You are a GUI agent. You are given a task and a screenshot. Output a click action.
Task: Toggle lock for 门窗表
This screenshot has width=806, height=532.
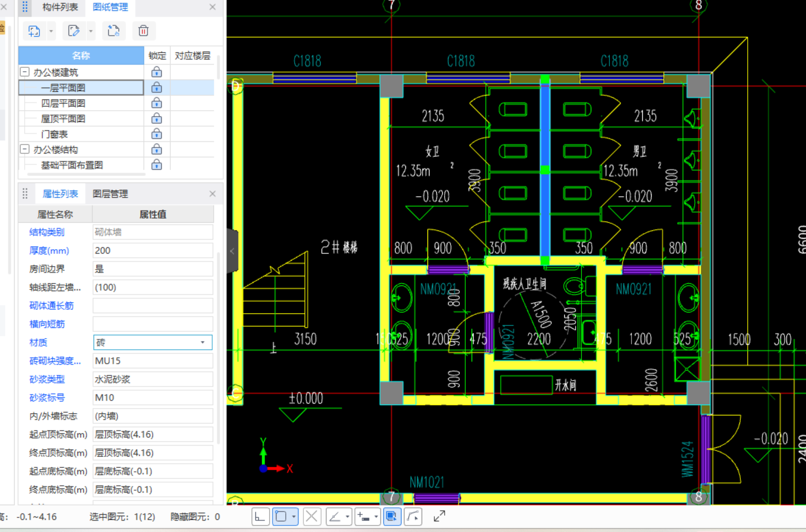(x=156, y=134)
